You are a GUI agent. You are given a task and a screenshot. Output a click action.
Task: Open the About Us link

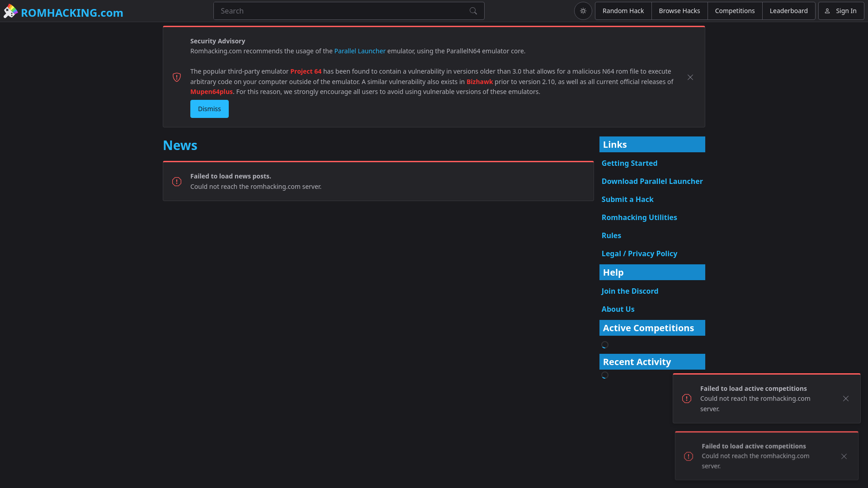[618, 309]
